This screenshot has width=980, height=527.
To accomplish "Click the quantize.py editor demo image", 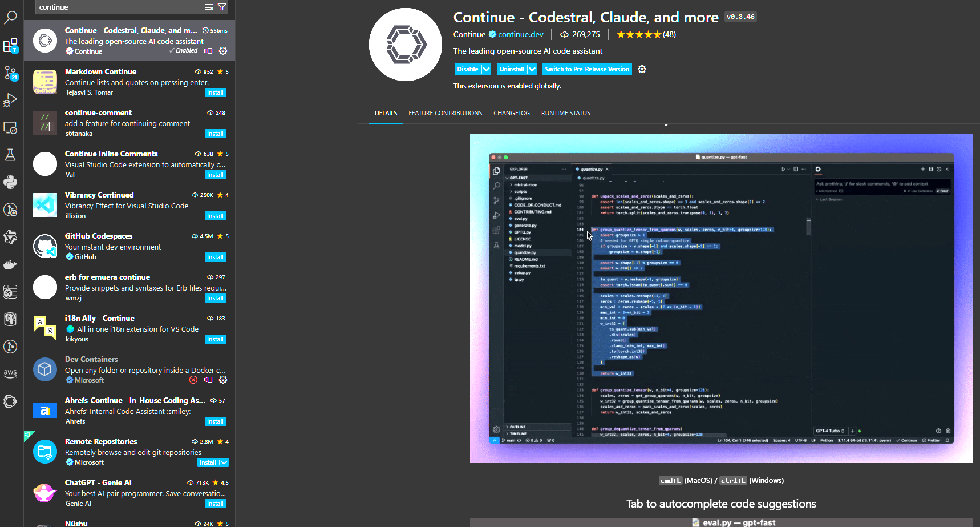I will (x=721, y=298).
